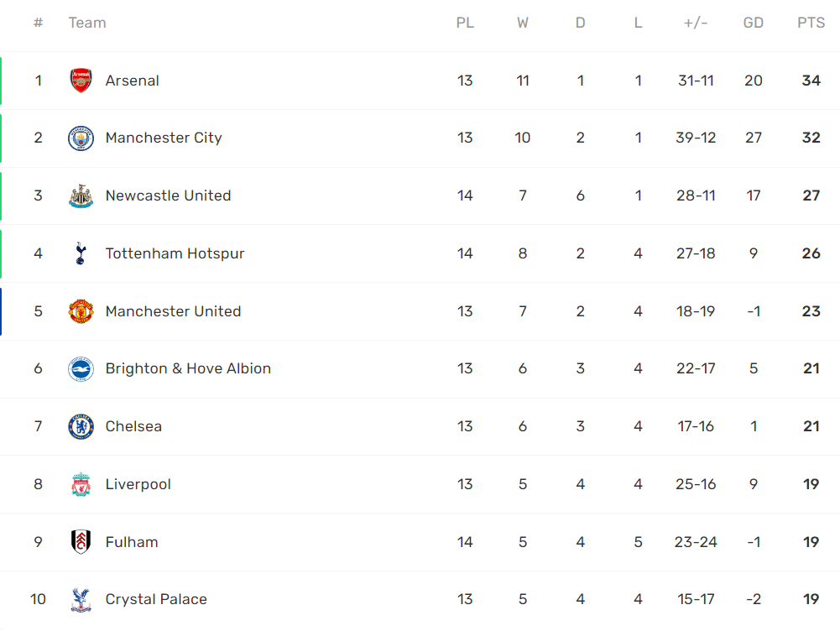Open the Arsenal team name link
The width and height of the screenshot is (840, 631).
click(133, 81)
